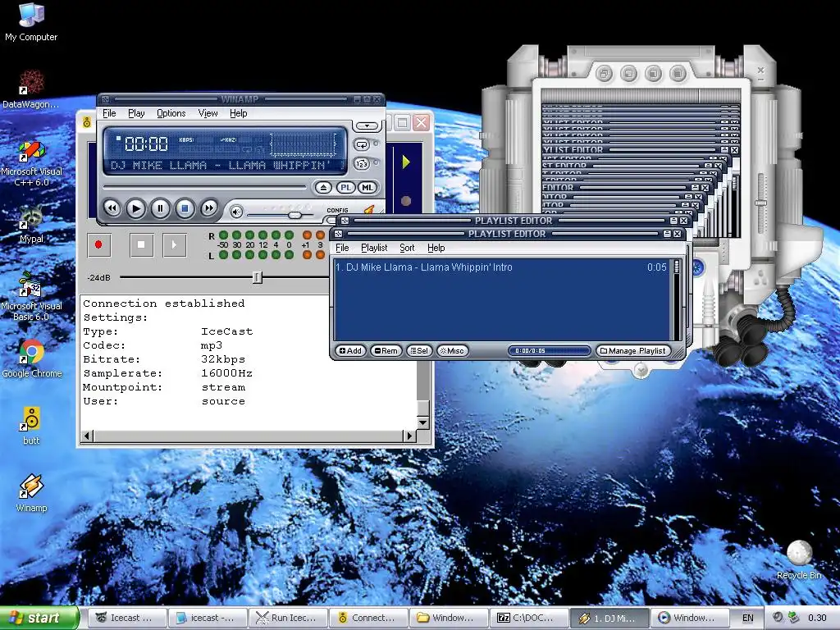Click first round button on spaceship skin
840x630 pixels.
(x=605, y=73)
